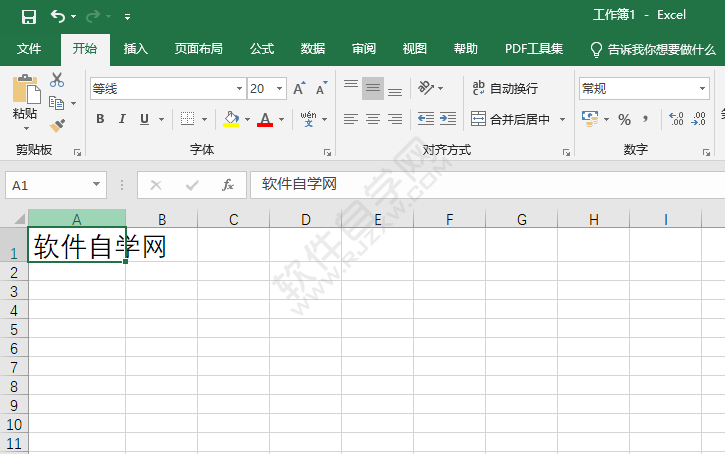Image resolution: width=725 pixels, height=454 pixels.
Task: Apply the red font color A
Action: point(265,119)
